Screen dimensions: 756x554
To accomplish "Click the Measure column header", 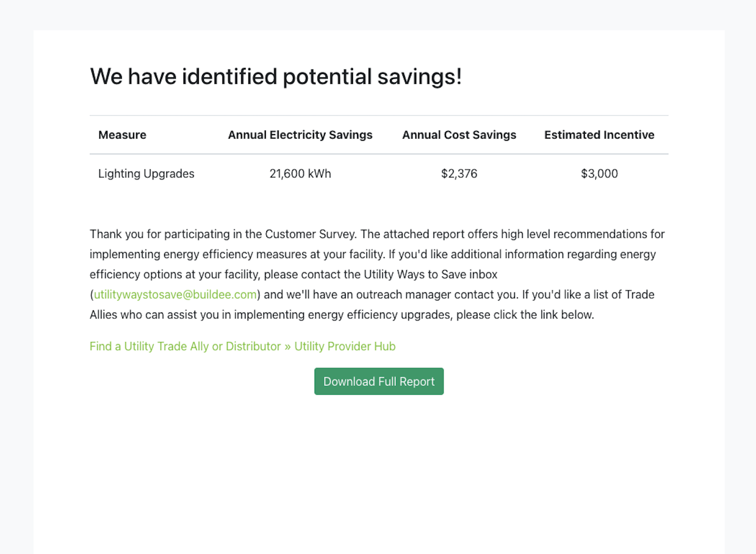I will click(122, 135).
